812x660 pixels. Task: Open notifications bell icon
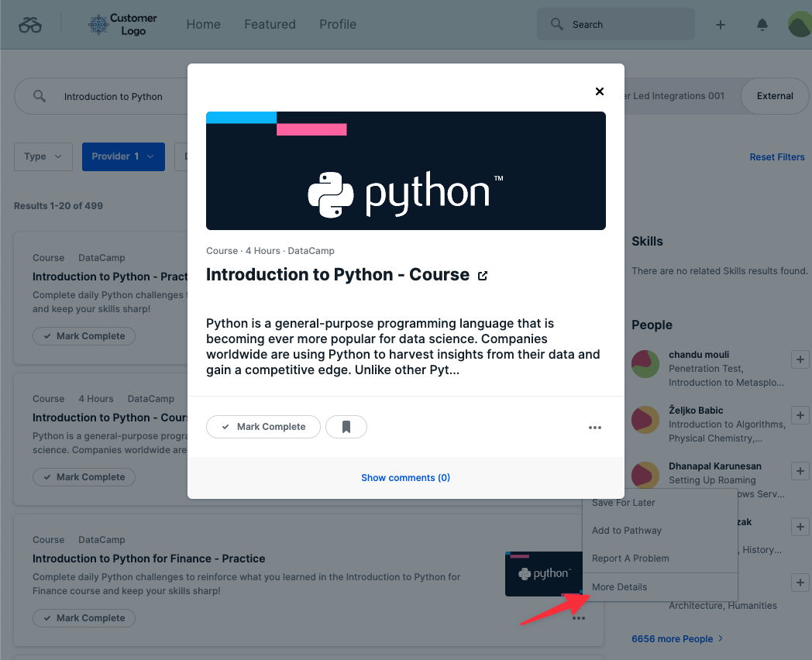click(x=762, y=24)
